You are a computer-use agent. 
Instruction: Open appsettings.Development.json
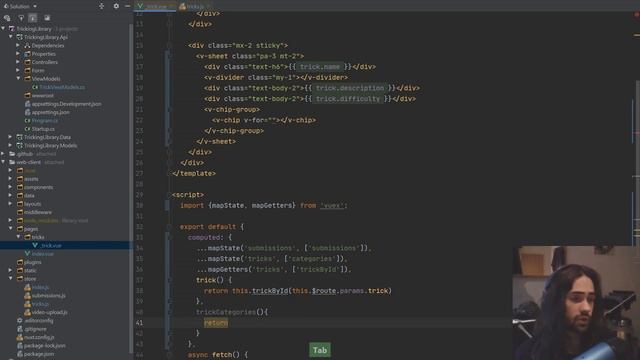[66, 104]
